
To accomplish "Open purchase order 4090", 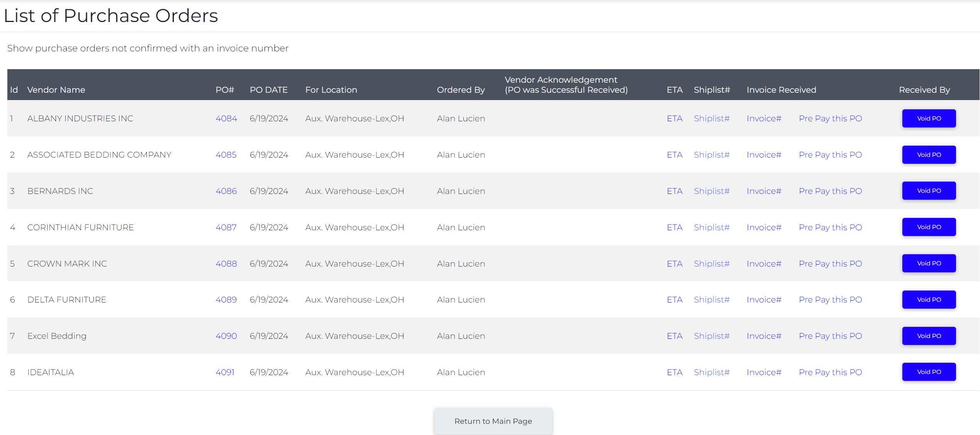I will (x=226, y=336).
